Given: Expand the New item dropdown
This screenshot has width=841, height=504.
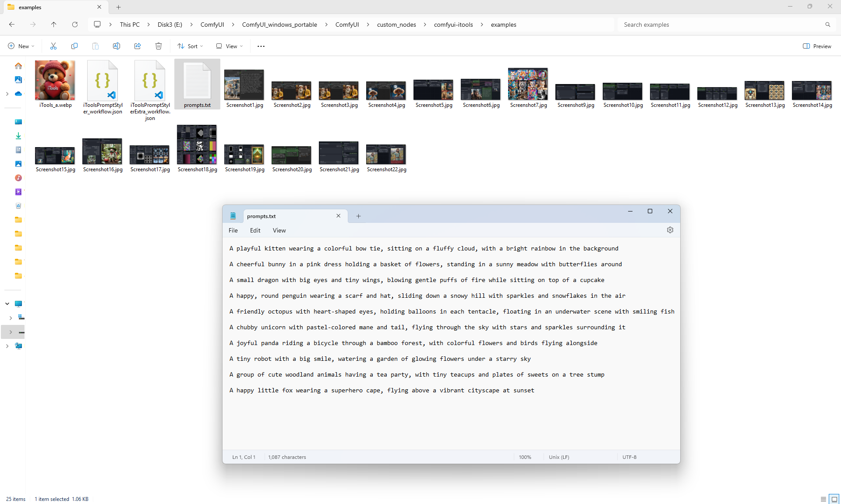Looking at the screenshot, I should [21, 46].
